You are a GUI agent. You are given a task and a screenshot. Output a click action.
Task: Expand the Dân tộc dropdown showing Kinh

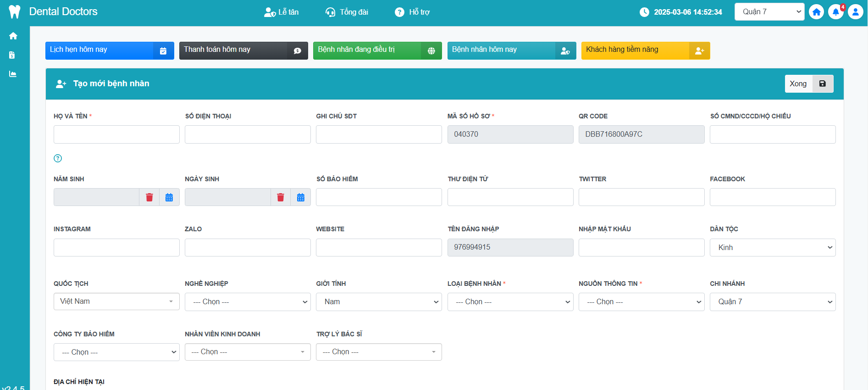(772, 248)
